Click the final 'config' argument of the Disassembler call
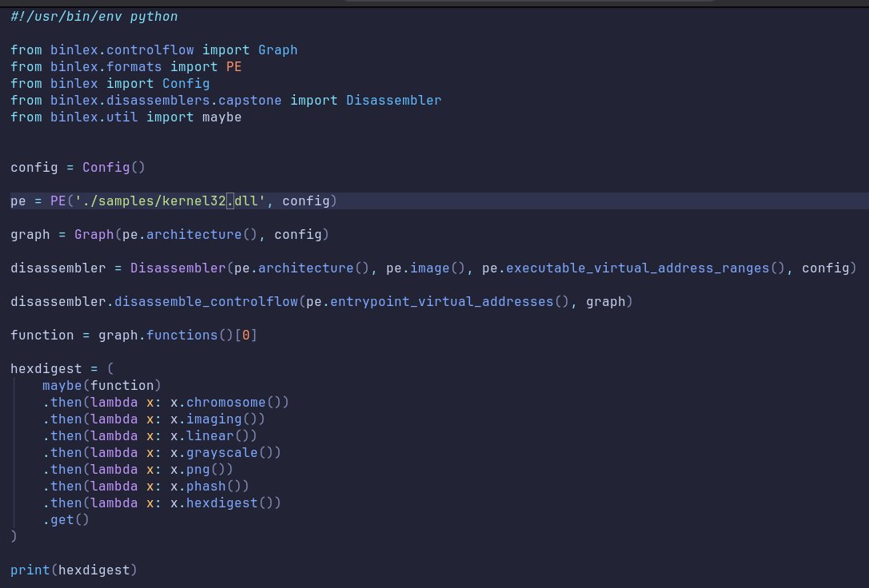 (826, 268)
